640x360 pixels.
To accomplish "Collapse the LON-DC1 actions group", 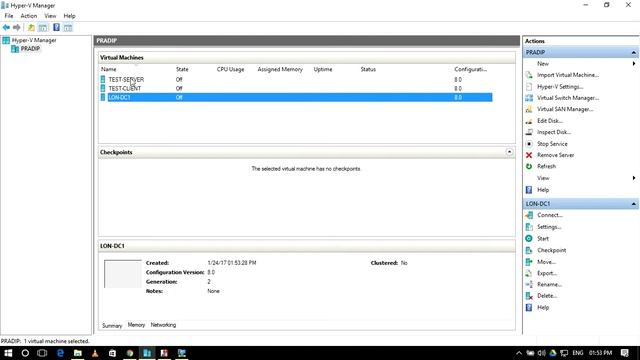I will [633, 203].
